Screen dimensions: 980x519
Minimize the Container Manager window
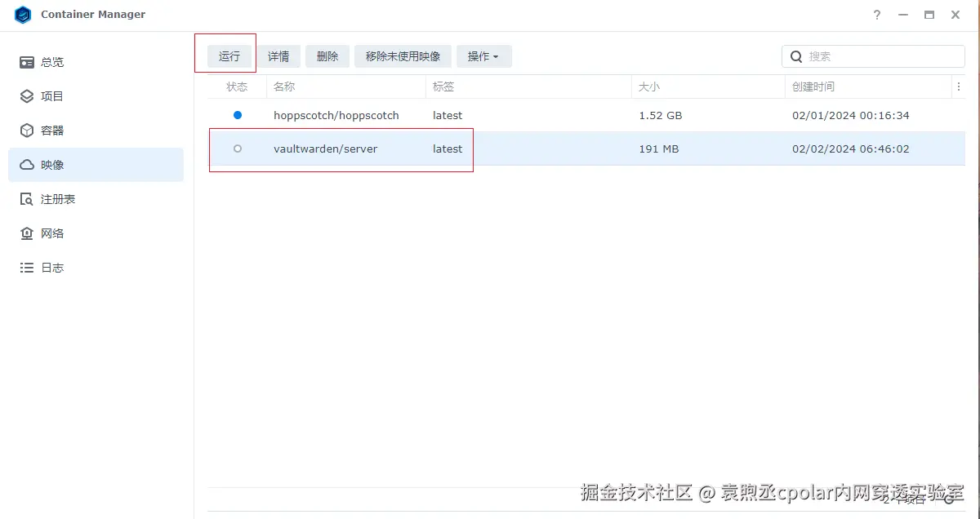[x=903, y=15]
